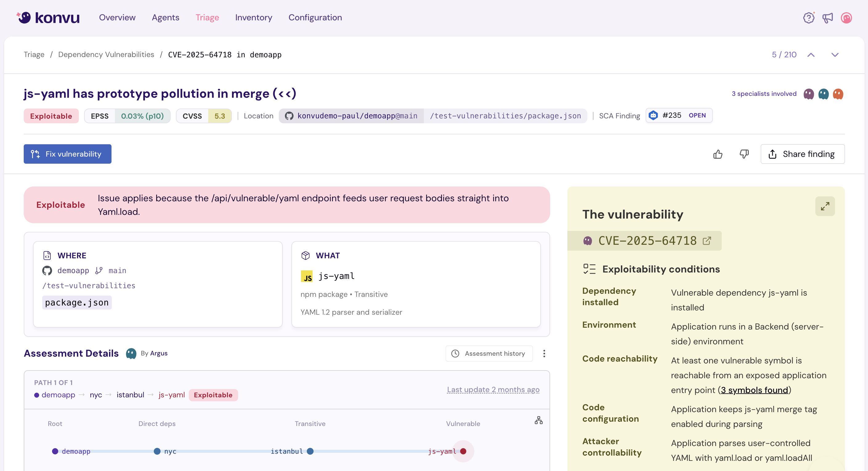Image resolution: width=868 pixels, height=471 pixels.
Task: Click the git branch icon beside main
Action: click(99, 270)
